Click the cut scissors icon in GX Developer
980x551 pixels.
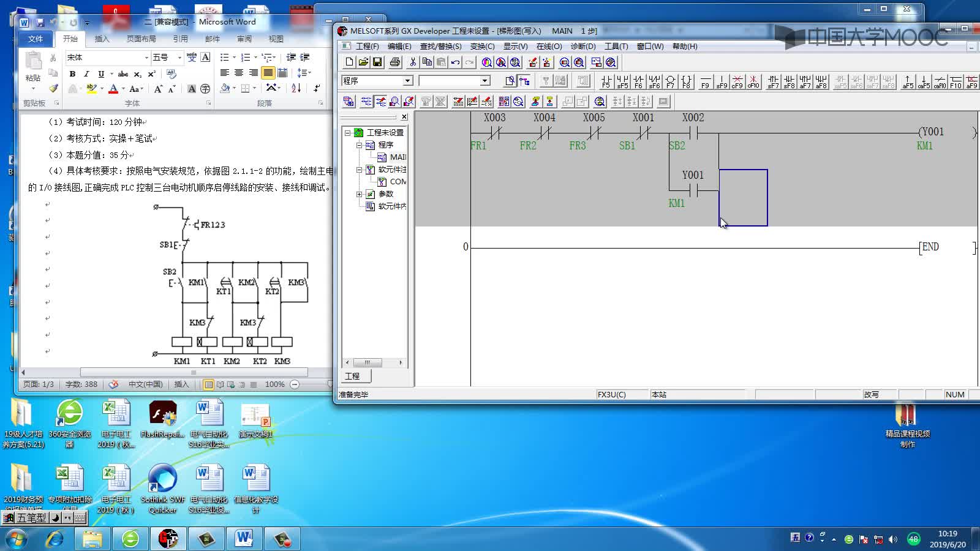point(413,62)
